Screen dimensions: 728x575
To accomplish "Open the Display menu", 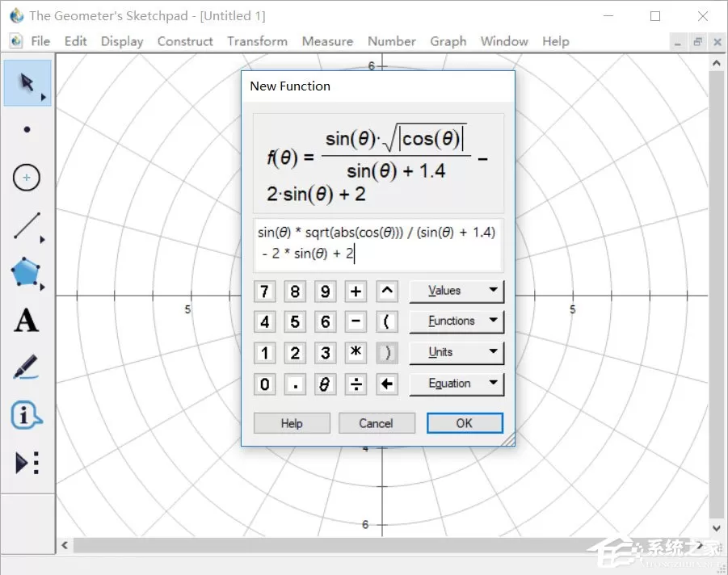I will pyautogui.click(x=122, y=41).
